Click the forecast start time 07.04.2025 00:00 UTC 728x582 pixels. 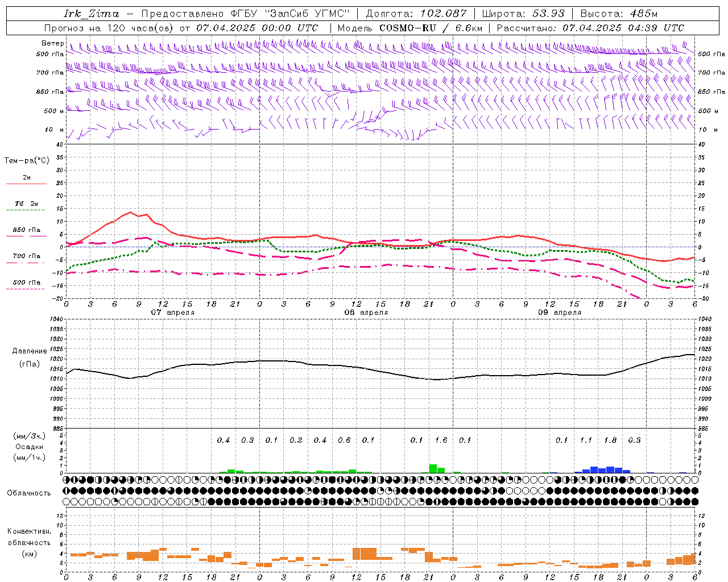[257, 28]
